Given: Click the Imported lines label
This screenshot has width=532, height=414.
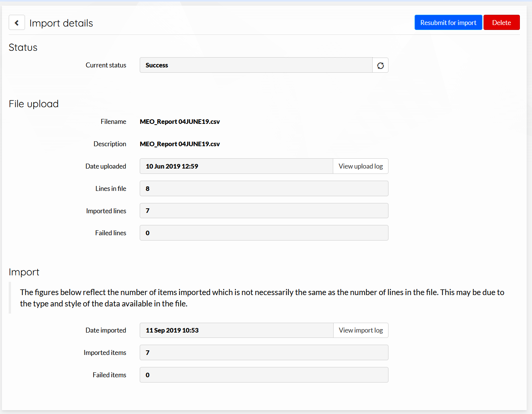Looking at the screenshot, I should point(106,211).
